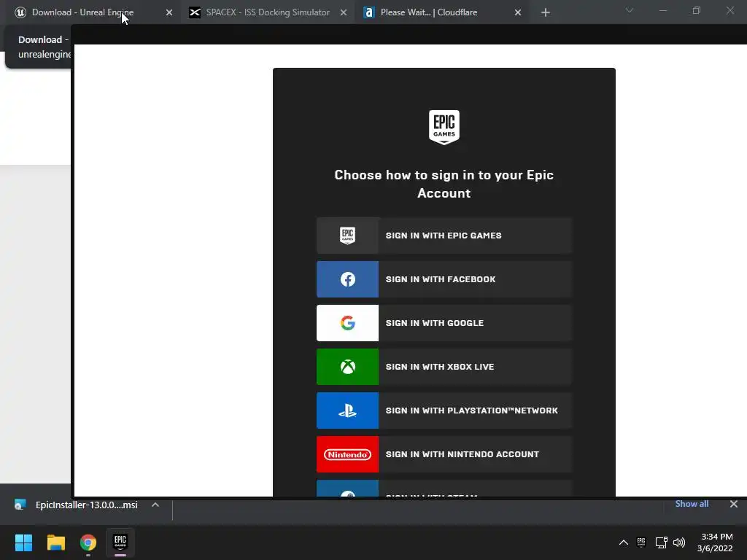This screenshot has width=747, height=560.
Task: Click the red Nintendo logo tile
Action: 348,454
